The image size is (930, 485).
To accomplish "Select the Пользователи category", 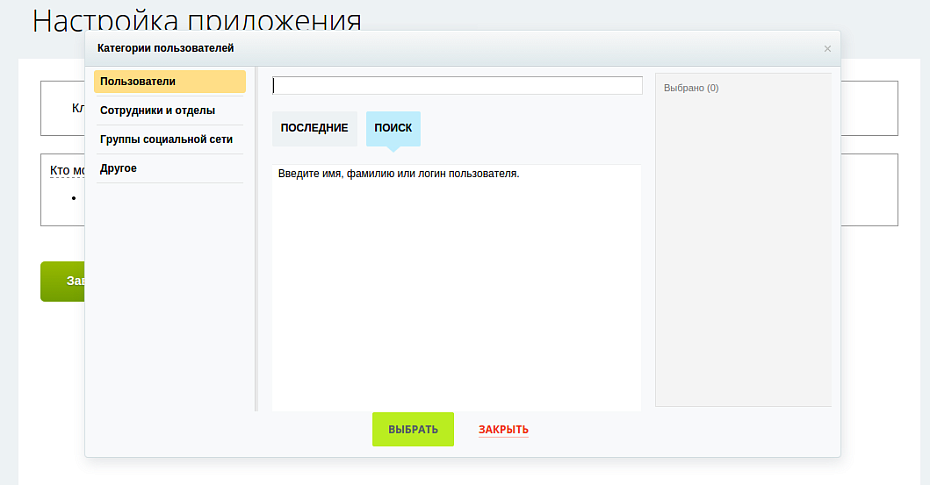I will click(x=170, y=82).
